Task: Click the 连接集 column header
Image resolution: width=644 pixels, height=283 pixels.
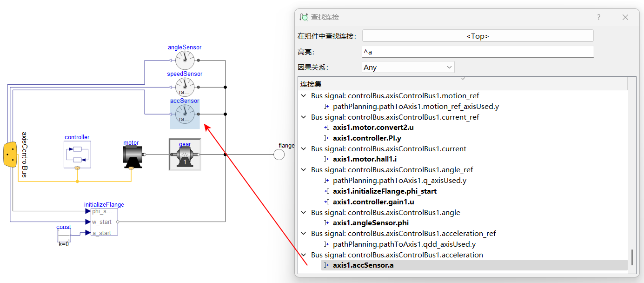Action: click(462, 84)
